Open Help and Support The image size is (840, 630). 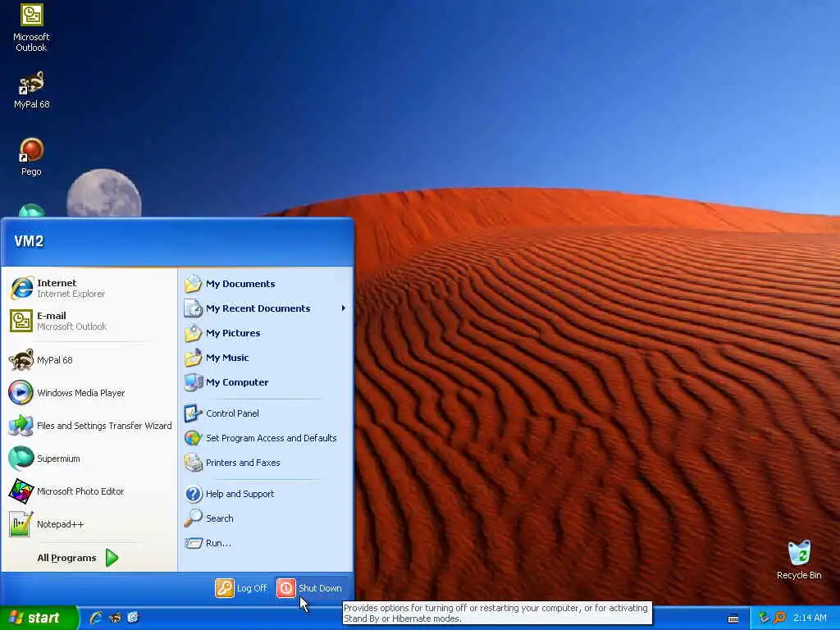point(266,494)
